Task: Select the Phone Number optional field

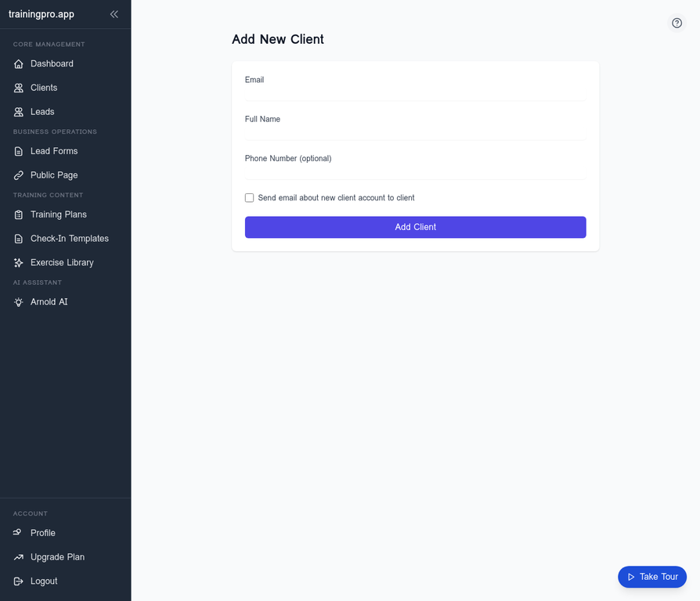Action: pyautogui.click(x=415, y=171)
